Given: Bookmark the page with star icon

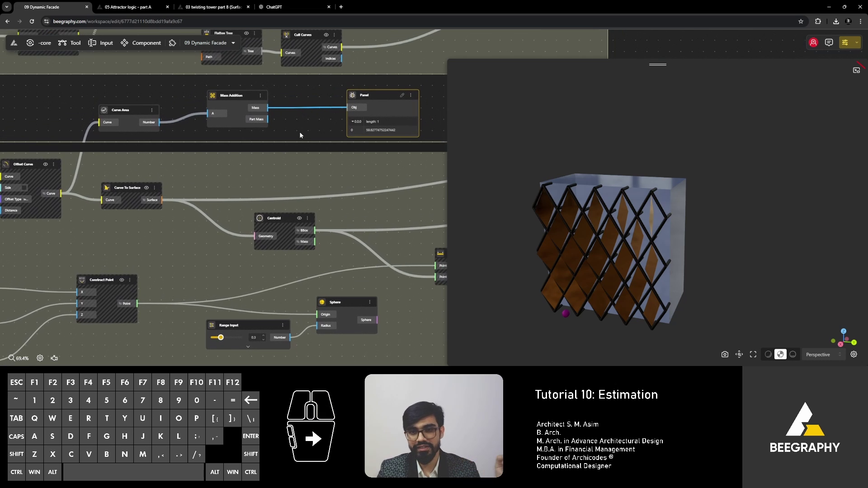Looking at the screenshot, I should pos(801,21).
